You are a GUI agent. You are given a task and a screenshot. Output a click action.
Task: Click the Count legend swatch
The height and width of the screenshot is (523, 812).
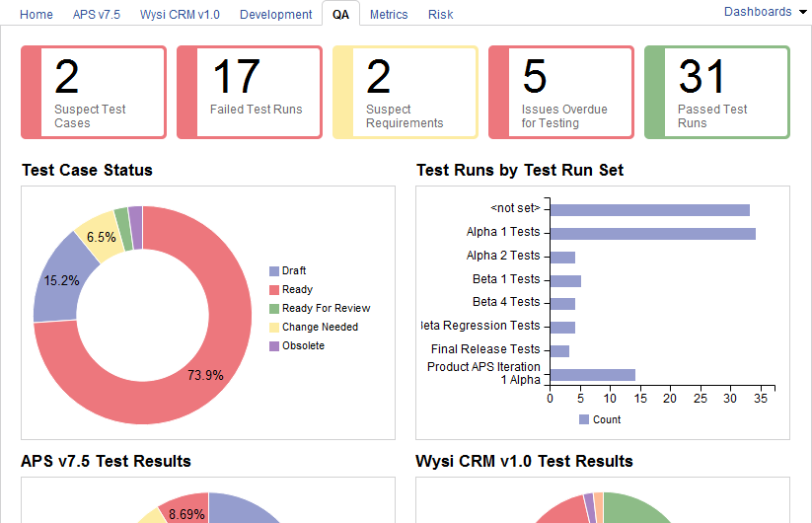(x=584, y=419)
